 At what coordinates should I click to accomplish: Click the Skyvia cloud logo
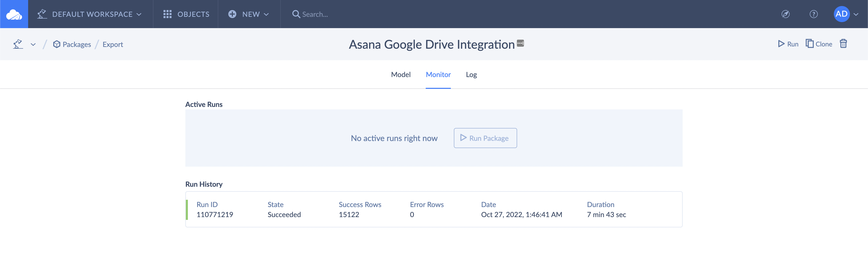click(x=14, y=14)
